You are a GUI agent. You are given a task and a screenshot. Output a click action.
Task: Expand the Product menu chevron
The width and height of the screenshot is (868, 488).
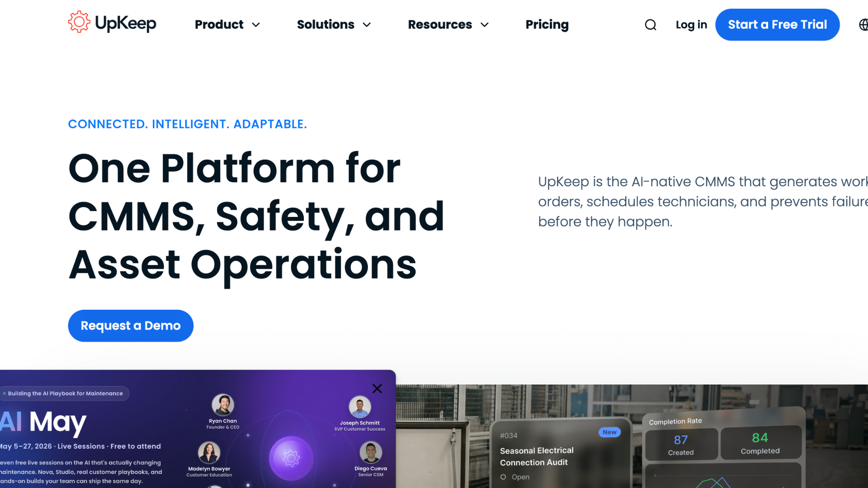[x=256, y=25]
